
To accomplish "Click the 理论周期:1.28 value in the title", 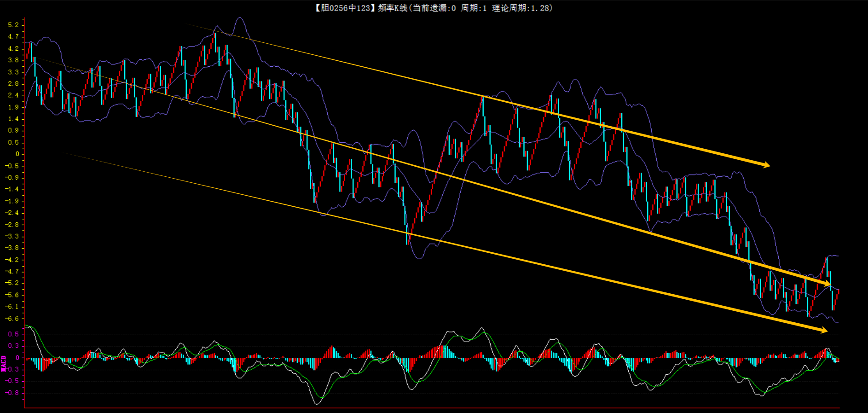I will click(x=521, y=8).
